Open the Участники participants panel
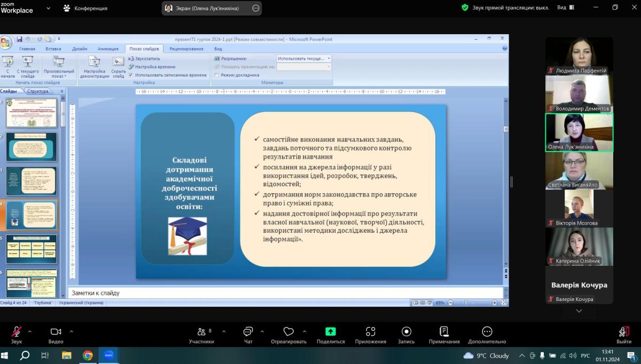Screen dimensions: 641x364 [201, 332]
